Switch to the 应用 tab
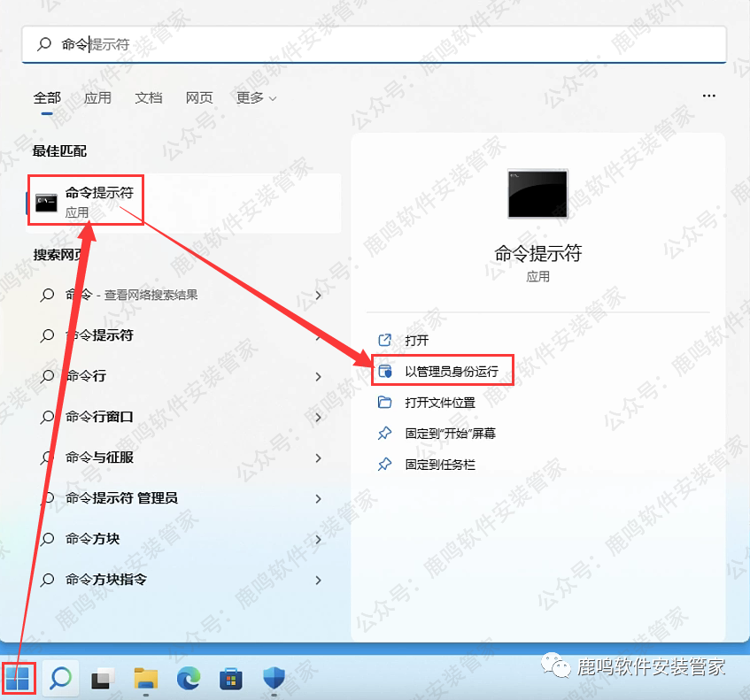Image resolution: width=750 pixels, height=700 pixels. pyautogui.click(x=98, y=98)
